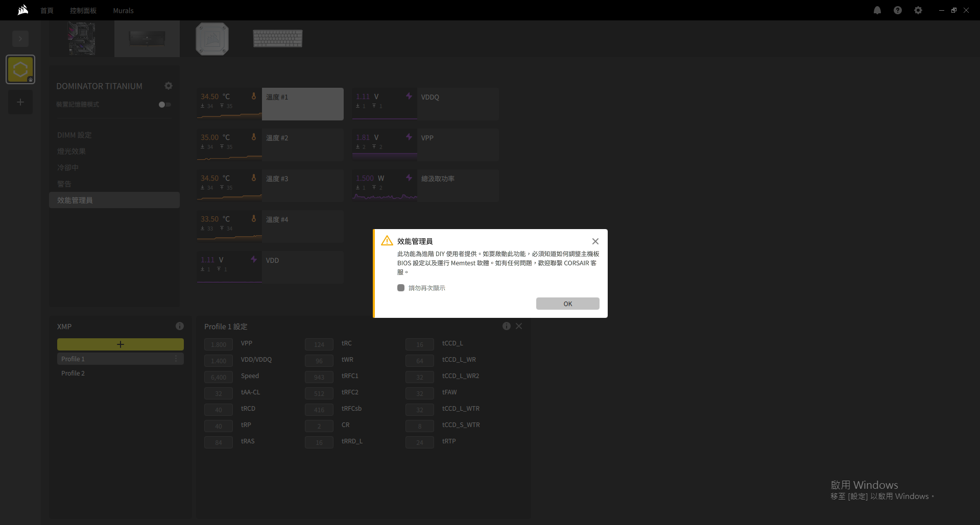Add a new profile with sidebar plus

(20, 102)
